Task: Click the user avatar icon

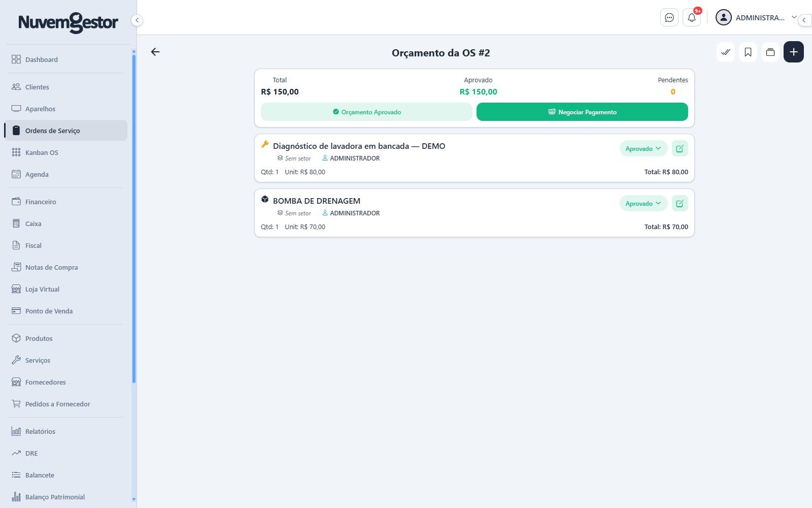Action: pos(723,18)
